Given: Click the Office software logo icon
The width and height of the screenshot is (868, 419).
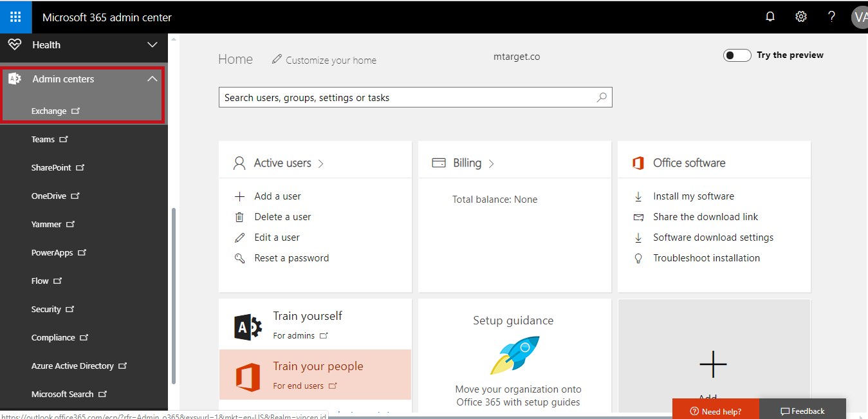Looking at the screenshot, I should [638, 163].
